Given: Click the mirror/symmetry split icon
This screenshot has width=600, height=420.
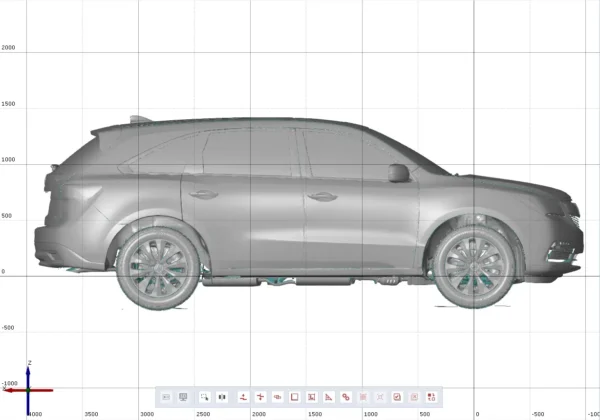Looking at the screenshot, I should click(x=222, y=397).
